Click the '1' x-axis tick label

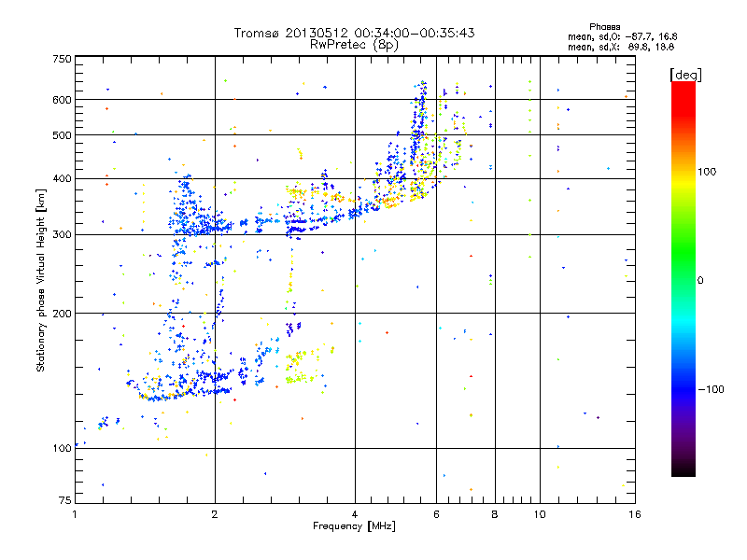point(75,514)
